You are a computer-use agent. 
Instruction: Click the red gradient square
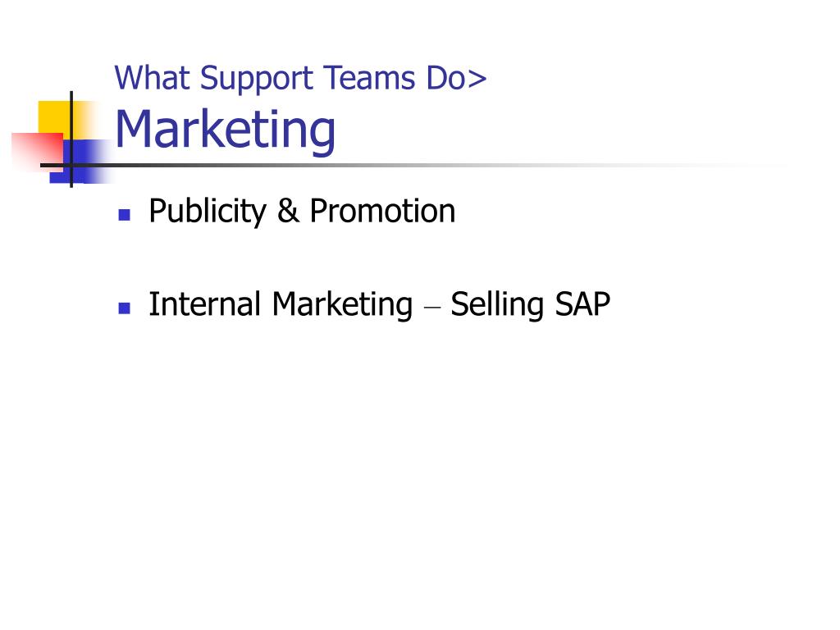pos(38,152)
